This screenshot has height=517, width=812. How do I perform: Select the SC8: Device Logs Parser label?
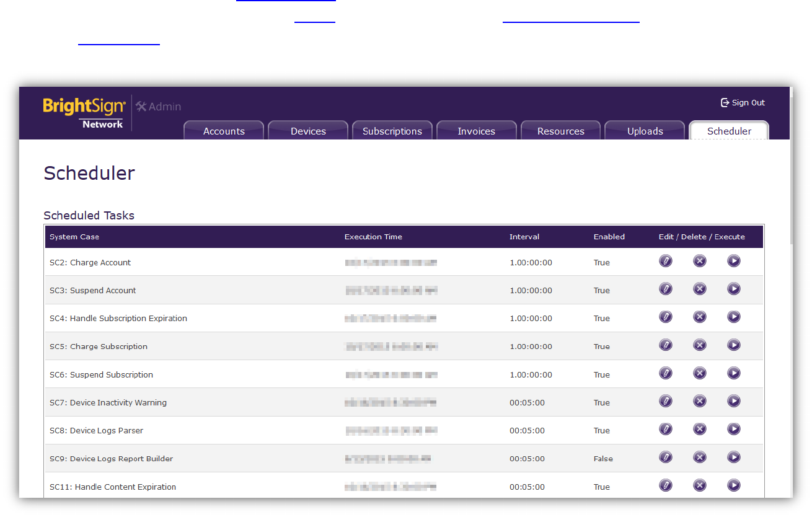[x=97, y=431]
